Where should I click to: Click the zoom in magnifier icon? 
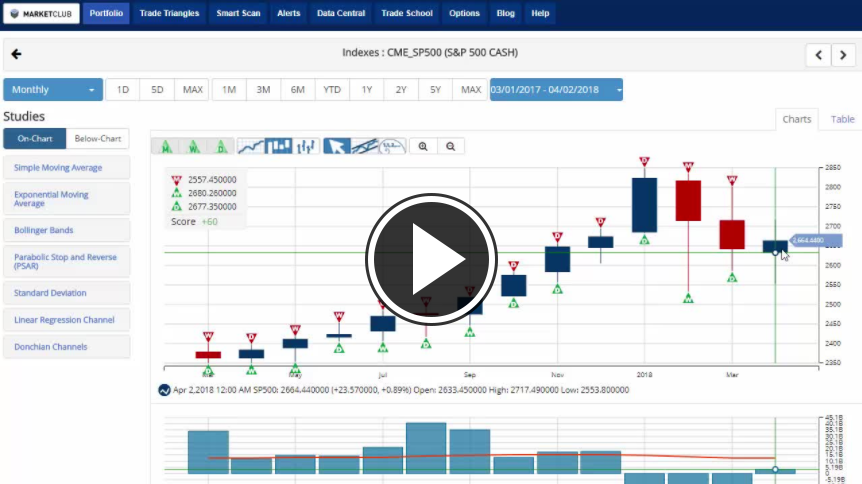[423, 146]
